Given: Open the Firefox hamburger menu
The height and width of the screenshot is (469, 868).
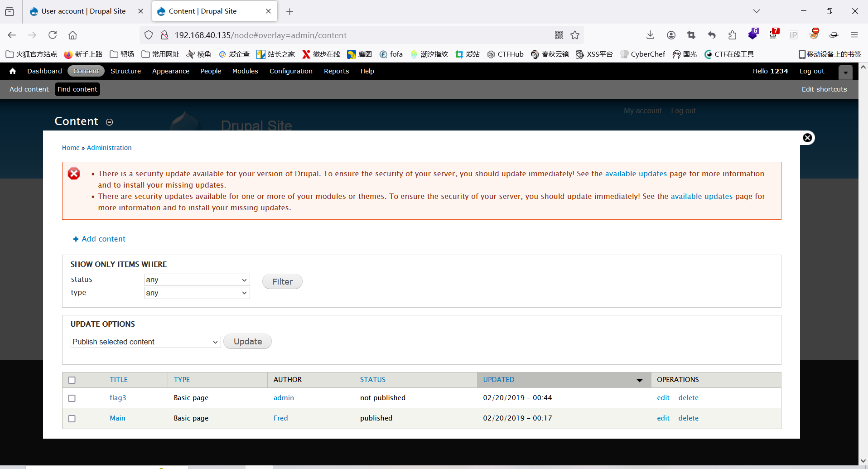Looking at the screenshot, I should click(854, 35).
